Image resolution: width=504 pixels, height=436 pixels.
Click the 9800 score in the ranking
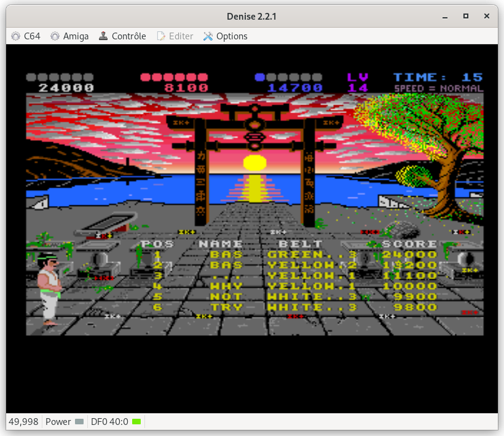tap(415, 307)
